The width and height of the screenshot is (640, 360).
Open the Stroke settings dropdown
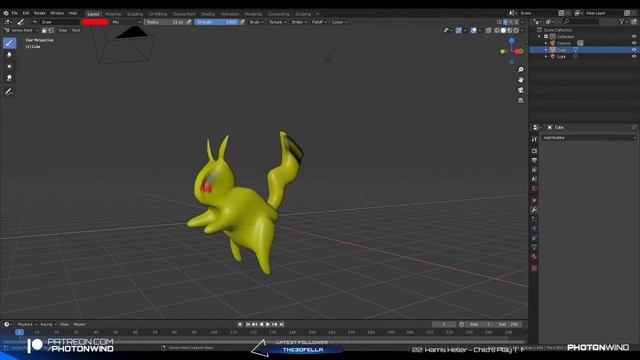point(299,22)
